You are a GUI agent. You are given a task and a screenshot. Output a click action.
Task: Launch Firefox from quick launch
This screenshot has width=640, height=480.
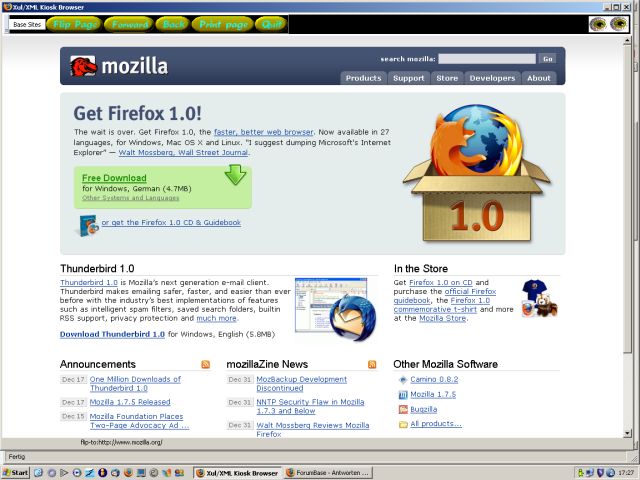128,473
